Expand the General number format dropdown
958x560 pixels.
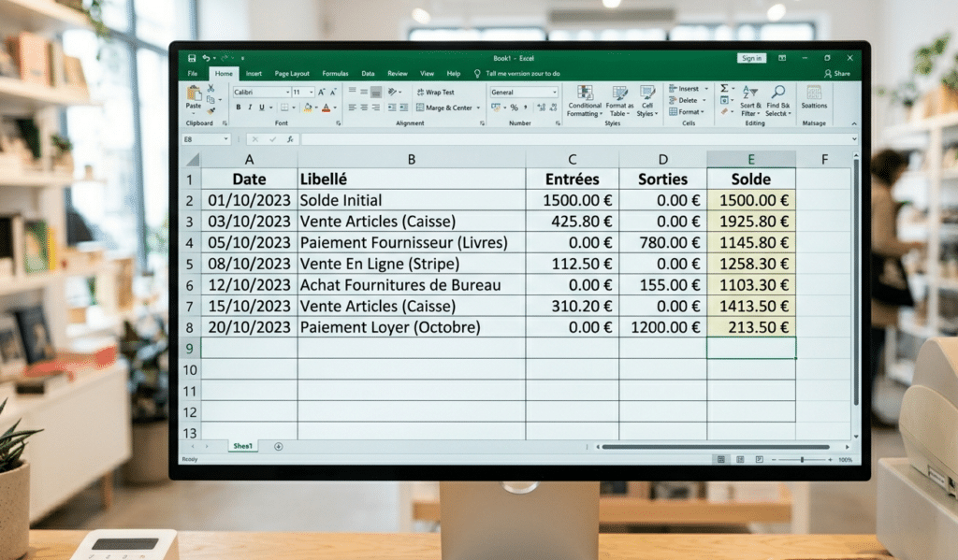point(554,93)
